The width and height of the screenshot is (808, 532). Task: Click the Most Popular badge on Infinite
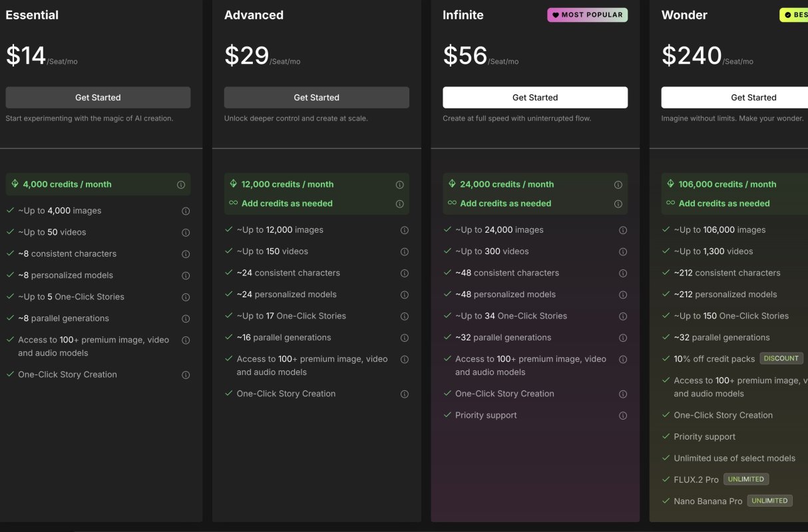point(587,15)
